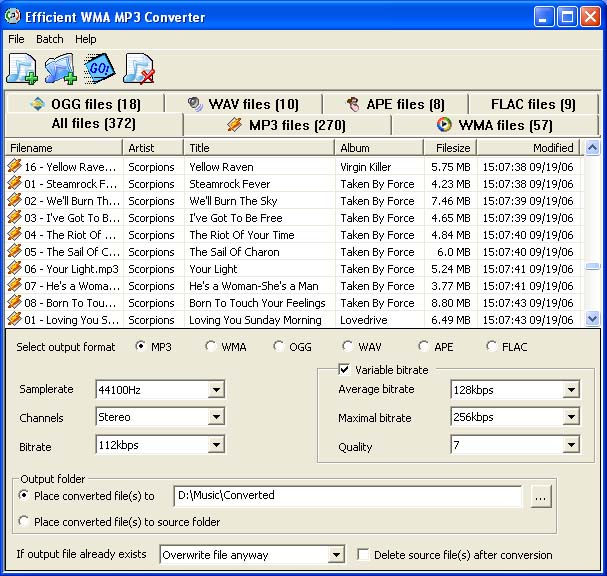Switch to WMA files (57) tab
This screenshot has width=607, height=576.
[495, 125]
